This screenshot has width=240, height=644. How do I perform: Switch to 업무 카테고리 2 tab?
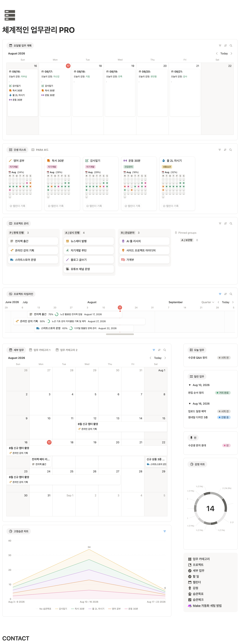click(x=67, y=350)
